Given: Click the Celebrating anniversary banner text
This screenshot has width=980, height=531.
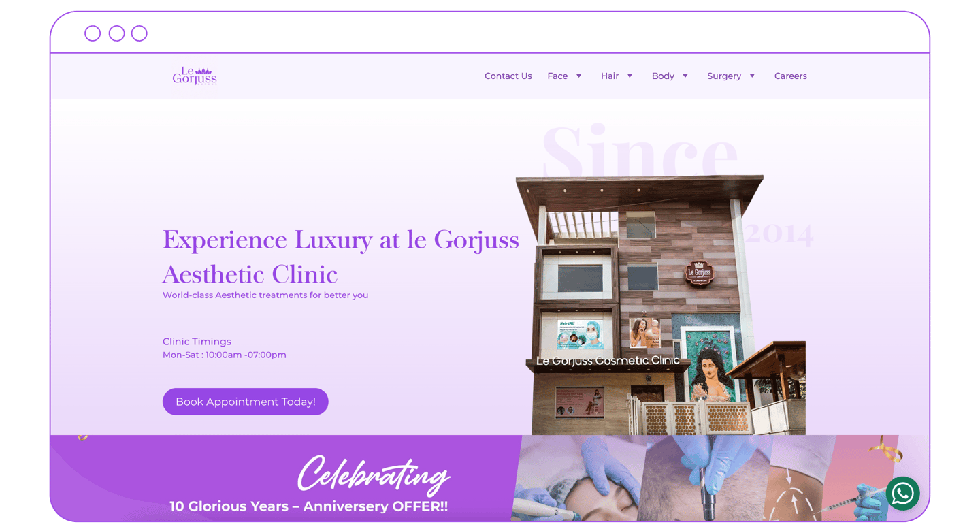Looking at the screenshot, I should [374, 474].
